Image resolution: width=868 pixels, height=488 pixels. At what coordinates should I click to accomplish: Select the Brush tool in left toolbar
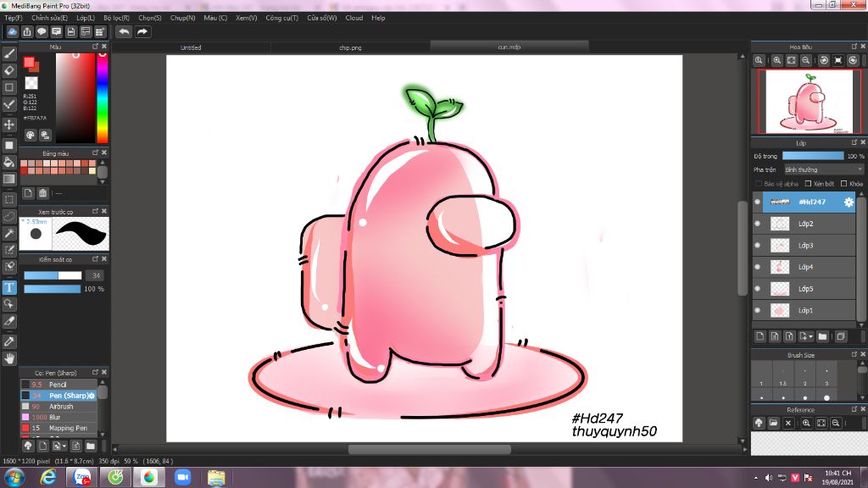pos(9,53)
